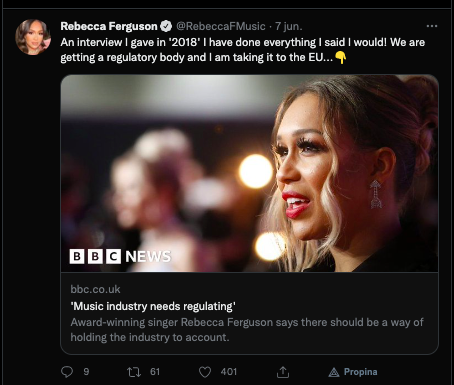Click the Propina tip icon
Viewport: 454px width, 385px height.
pos(334,372)
